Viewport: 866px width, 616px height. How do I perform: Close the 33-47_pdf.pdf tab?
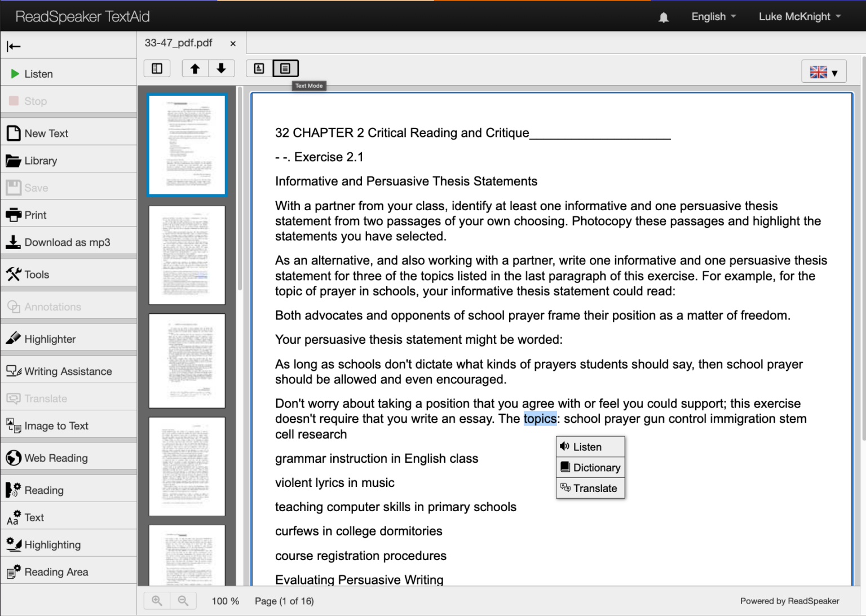click(232, 43)
